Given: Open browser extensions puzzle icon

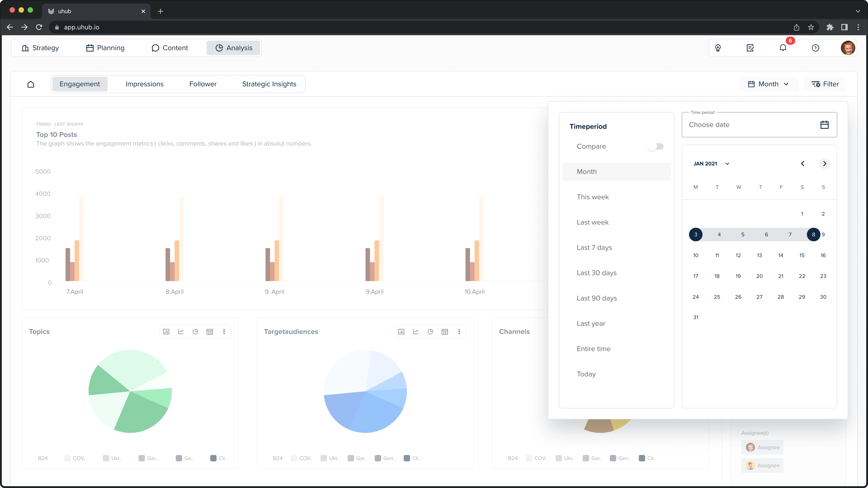Looking at the screenshot, I should pyautogui.click(x=830, y=27).
